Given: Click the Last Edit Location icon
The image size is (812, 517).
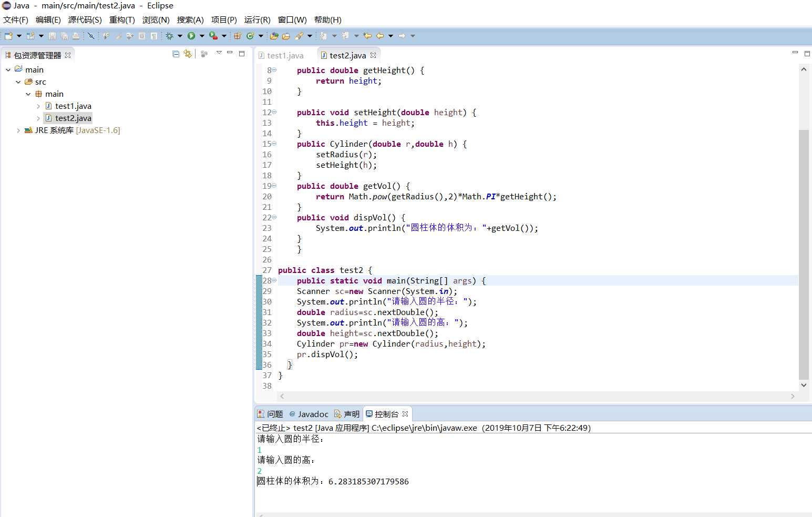Looking at the screenshot, I should click(x=367, y=36).
